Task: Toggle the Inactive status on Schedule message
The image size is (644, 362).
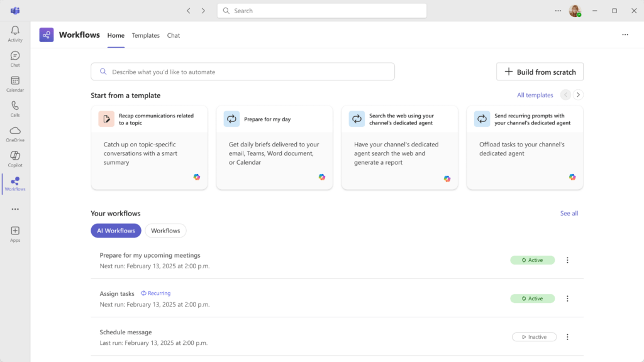Action: click(534, 337)
